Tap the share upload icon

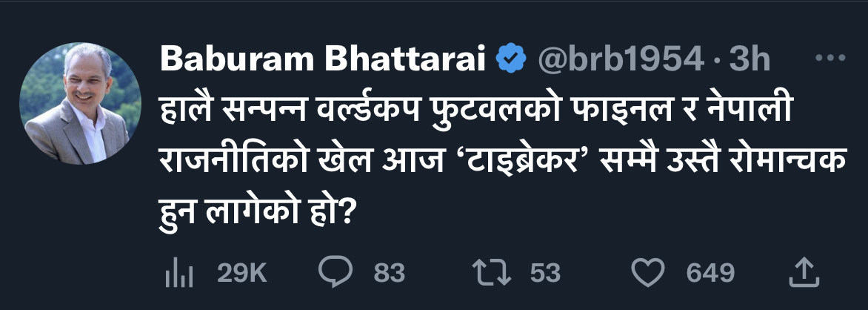point(802,272)
